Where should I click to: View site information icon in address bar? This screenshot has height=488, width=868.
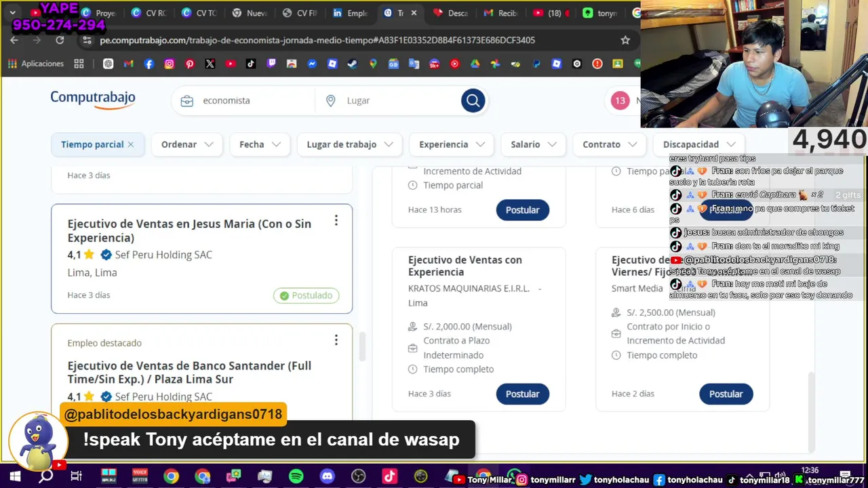[87, 40]
